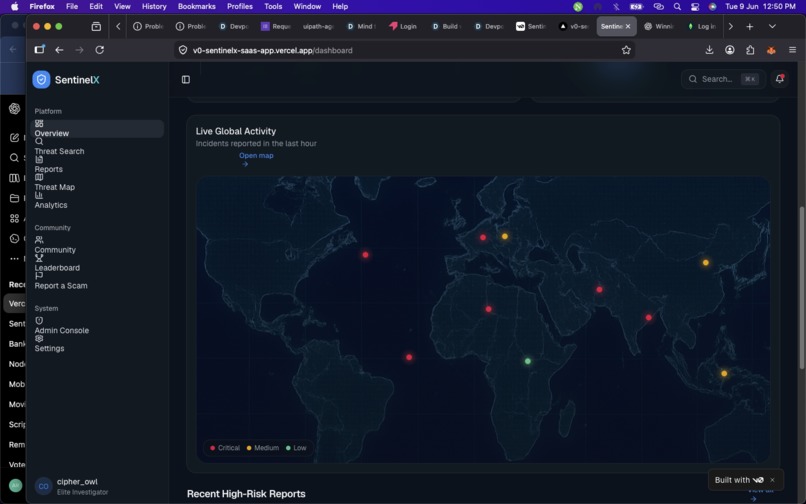Focus the Search field
The height and width of the screenshot is (504, 806).
pos(723,79)
